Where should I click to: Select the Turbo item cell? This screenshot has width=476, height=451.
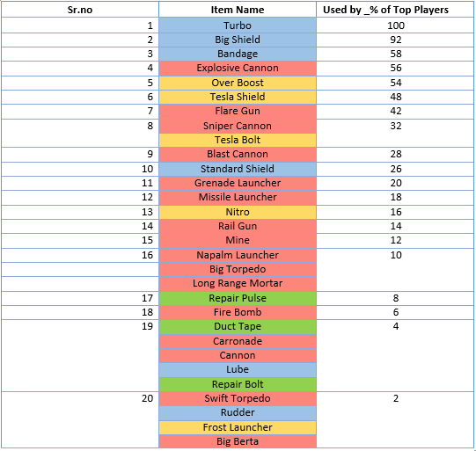tap(238, 25)
